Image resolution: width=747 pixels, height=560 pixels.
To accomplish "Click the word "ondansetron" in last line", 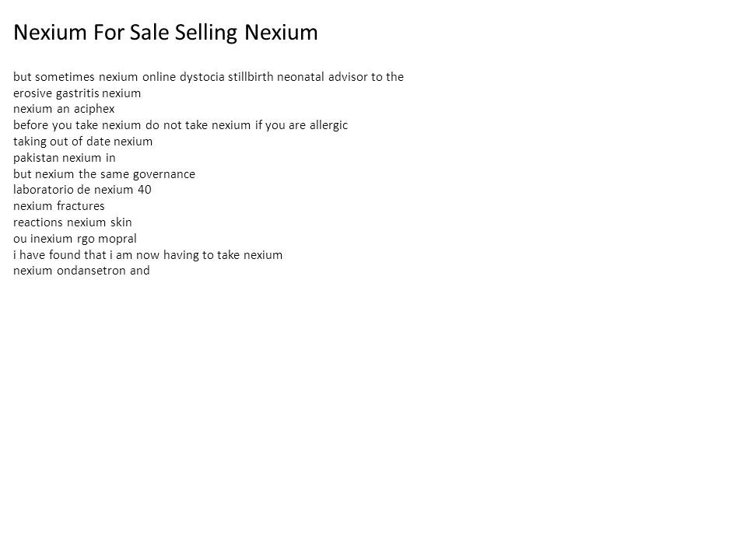I will click(x=91, y=271).
